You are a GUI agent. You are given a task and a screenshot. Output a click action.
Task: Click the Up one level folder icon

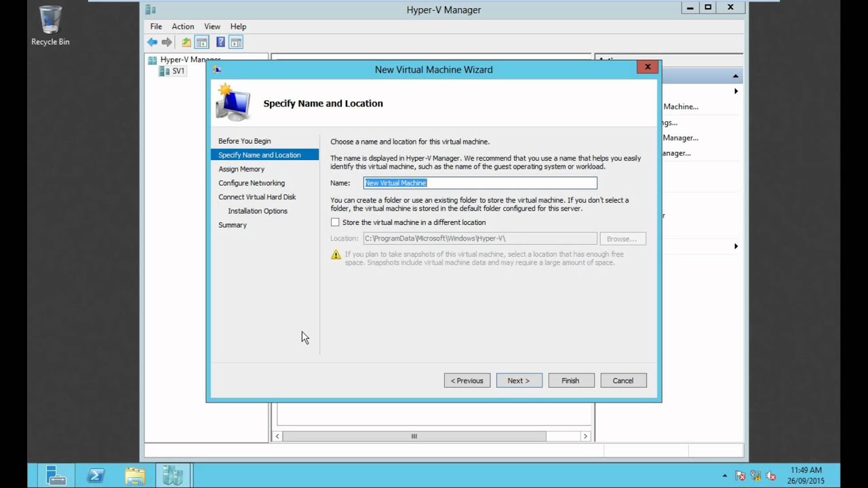186,42
